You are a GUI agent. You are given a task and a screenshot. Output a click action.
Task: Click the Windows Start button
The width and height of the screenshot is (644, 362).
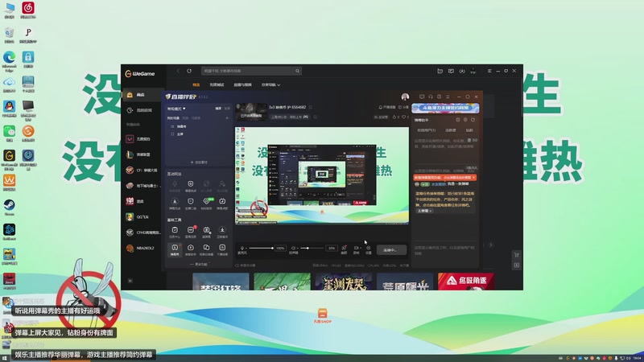pos(5,358)
